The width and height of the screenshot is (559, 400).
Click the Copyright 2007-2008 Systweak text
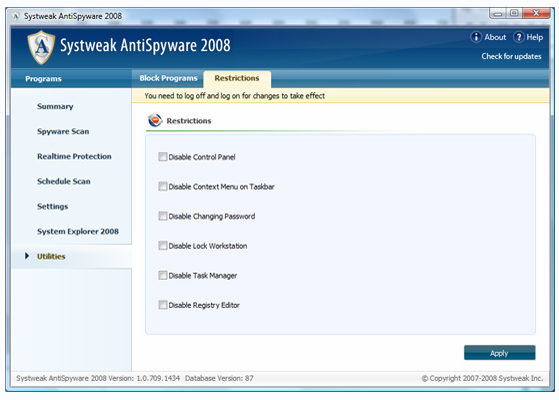482,378
